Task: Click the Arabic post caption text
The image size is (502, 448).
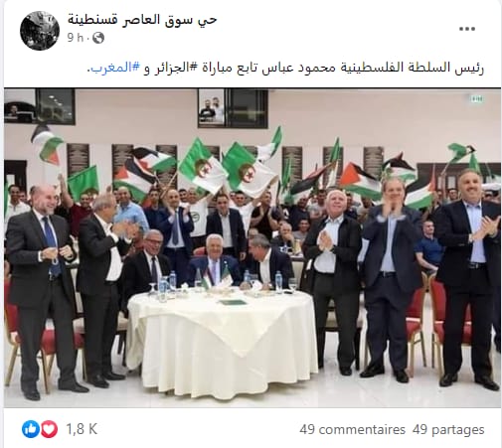Action: pos(285,68)
